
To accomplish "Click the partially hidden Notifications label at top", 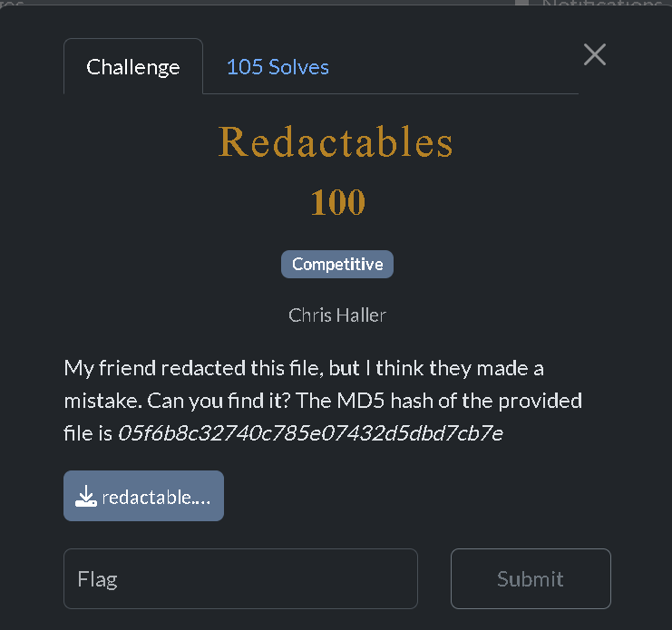I will 602,4.
